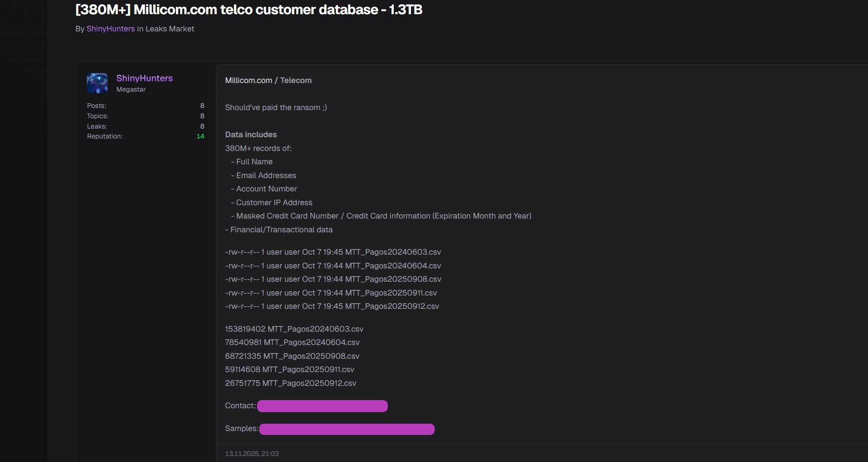Open the green Reputation score of 14
This screenshot has width=868, height=462.
pyautogui.click(x=200, y=136)
